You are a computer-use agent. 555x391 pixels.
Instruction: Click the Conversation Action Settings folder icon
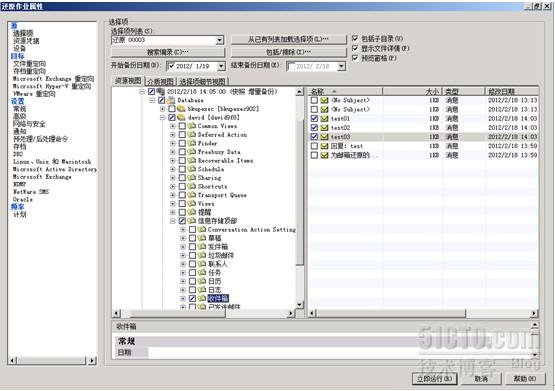(202, 229)
